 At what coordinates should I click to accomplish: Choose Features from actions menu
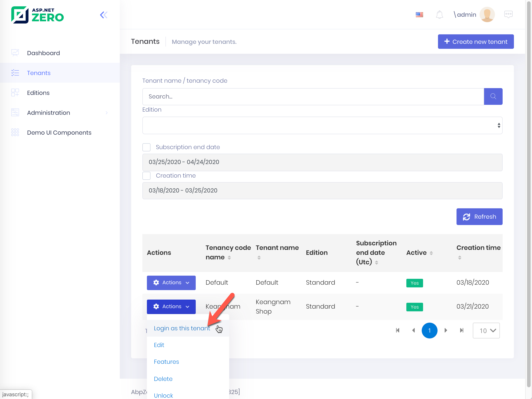point(166,362)
